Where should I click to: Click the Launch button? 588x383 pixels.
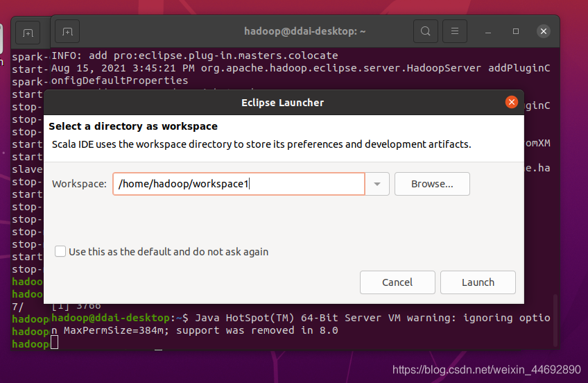(478, 282)
